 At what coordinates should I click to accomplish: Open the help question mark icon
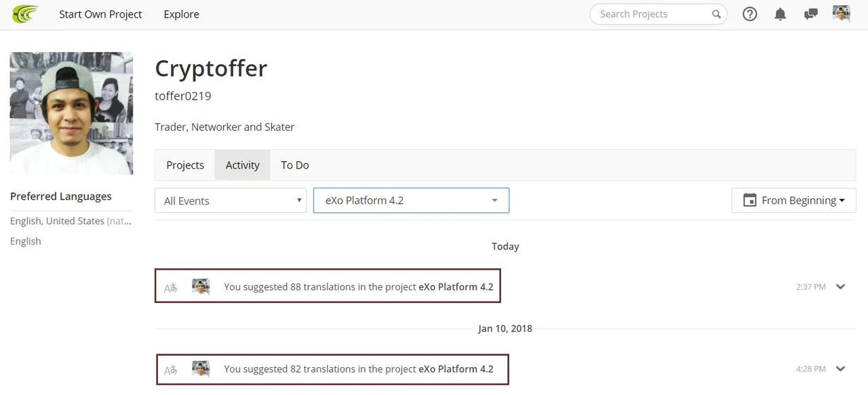749,14
